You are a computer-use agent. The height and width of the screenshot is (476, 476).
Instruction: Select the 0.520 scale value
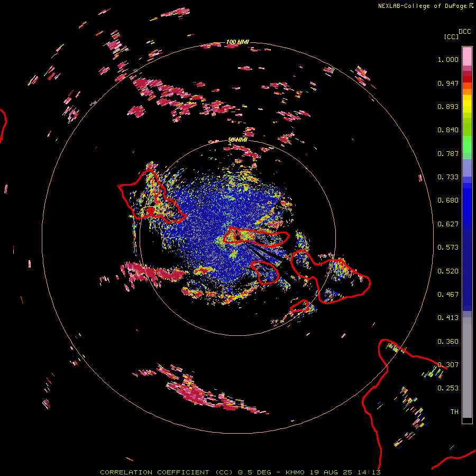coord(448,271)
